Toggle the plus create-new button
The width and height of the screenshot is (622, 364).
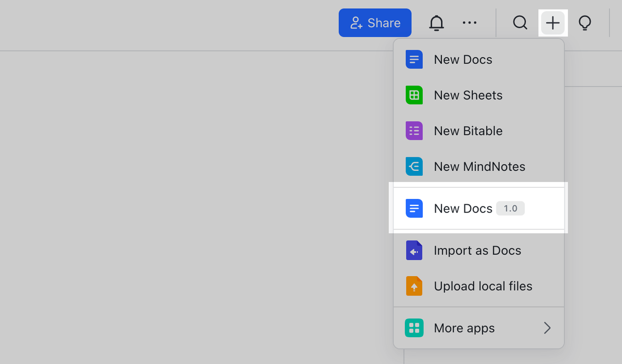[553, 23]
